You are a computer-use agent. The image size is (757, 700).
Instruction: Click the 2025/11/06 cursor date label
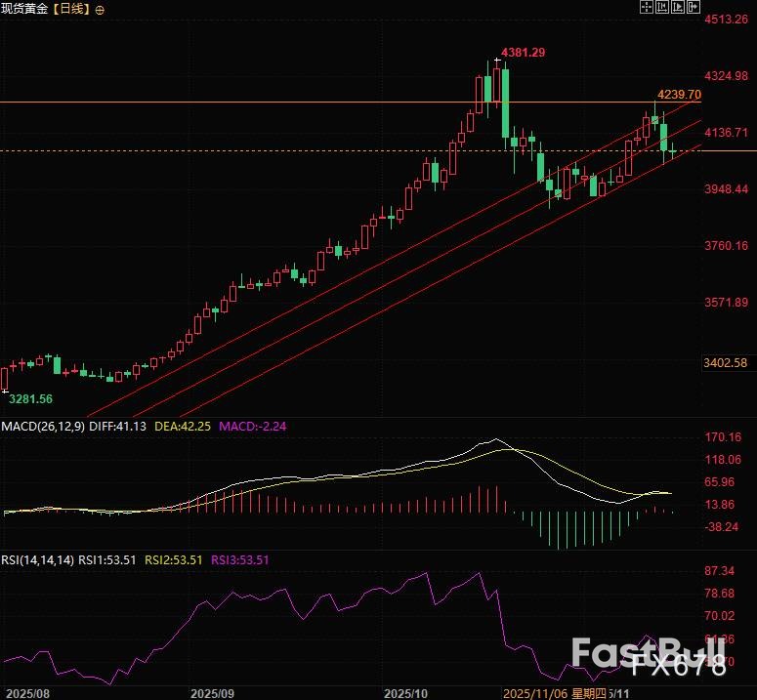[x=533, y=692]
